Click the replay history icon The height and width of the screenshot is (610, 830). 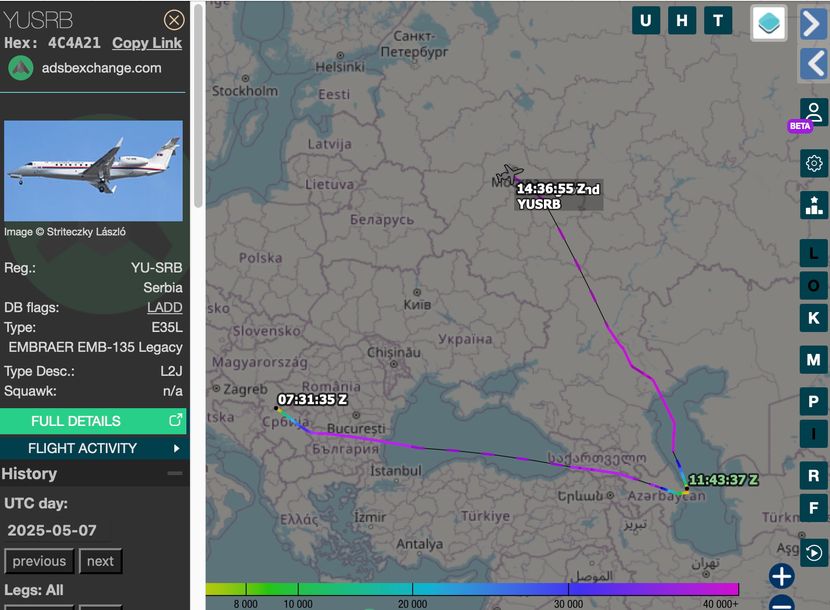(x=814, y=553)
